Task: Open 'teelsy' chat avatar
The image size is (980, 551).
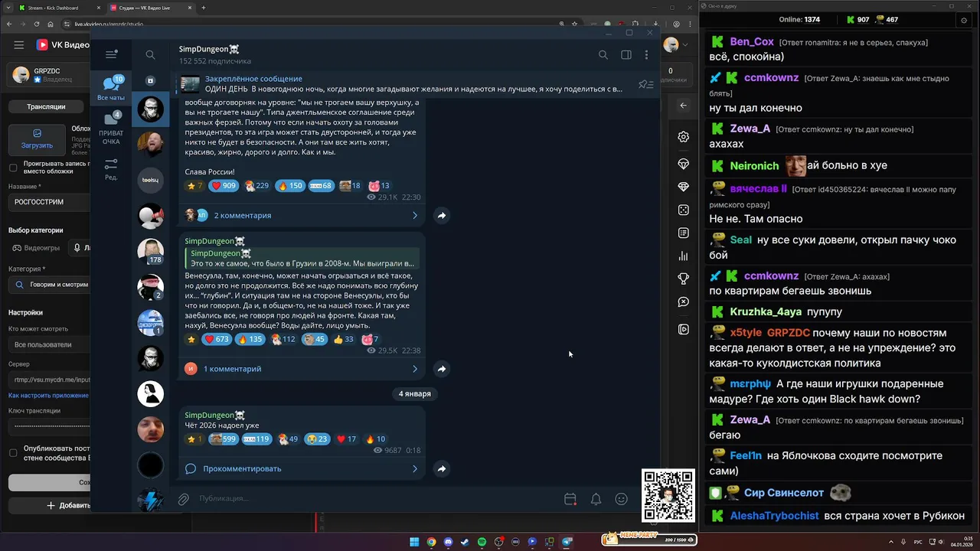Action: 150,180
